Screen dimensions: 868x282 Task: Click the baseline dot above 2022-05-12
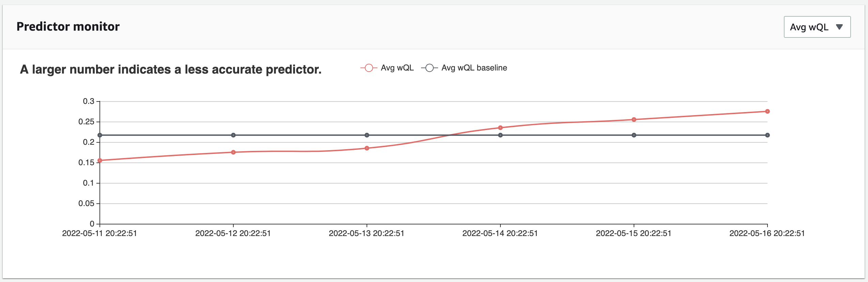233,135
